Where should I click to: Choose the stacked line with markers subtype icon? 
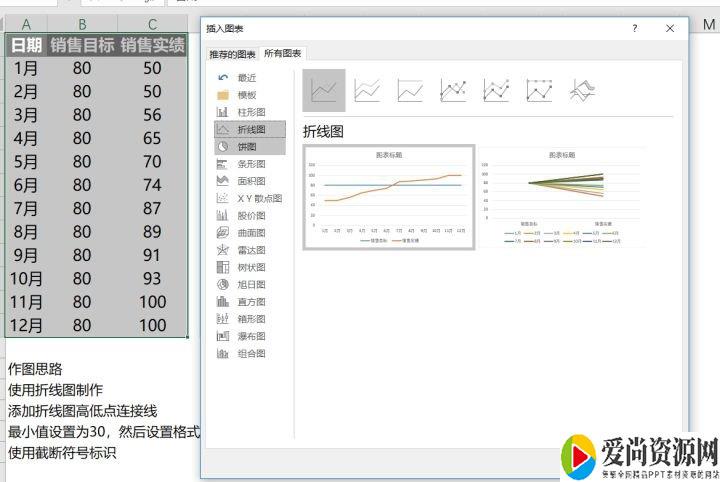click(496, 91)
